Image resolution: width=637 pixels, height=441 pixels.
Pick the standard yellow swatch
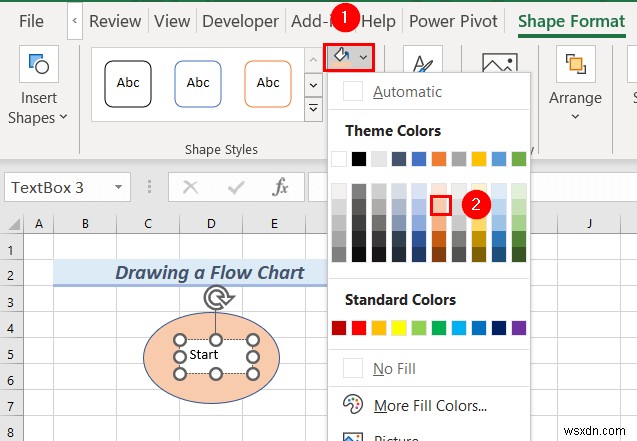click(x=399, y=328)
